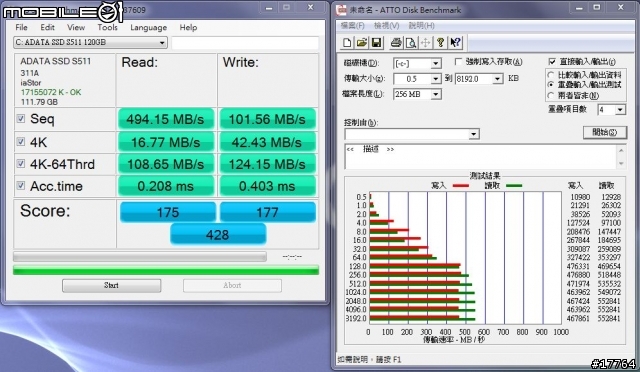This screenshot has height=372, width=640.
Task: Uncheck the 4K-64Thrd test checkbox
Action: [x=21, y=164]
